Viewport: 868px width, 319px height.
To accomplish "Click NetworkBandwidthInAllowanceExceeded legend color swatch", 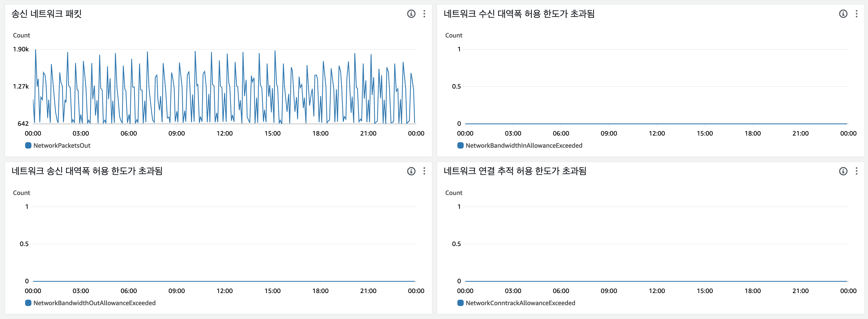I will [460, 146].
